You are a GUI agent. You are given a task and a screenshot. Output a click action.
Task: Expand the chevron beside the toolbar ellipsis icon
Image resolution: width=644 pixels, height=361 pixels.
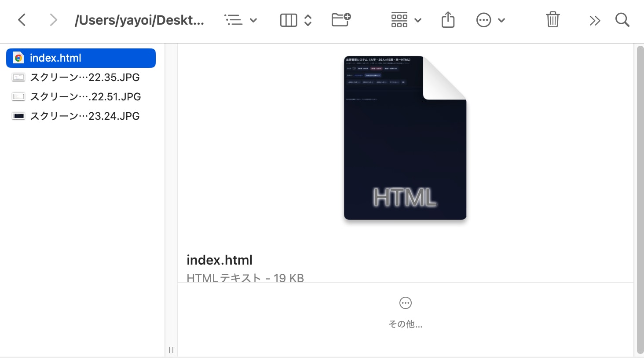coord(501,20)
